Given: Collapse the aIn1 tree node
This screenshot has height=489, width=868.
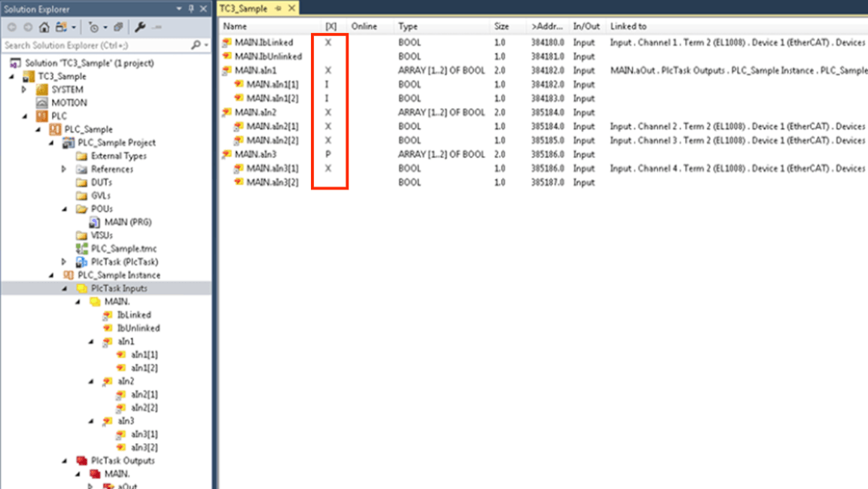Looking at the screenshot, I should pos(92,342).
